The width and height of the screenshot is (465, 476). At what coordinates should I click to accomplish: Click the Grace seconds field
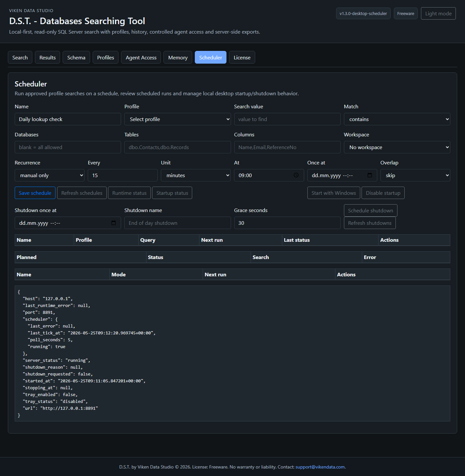click(x=287, y=223)
